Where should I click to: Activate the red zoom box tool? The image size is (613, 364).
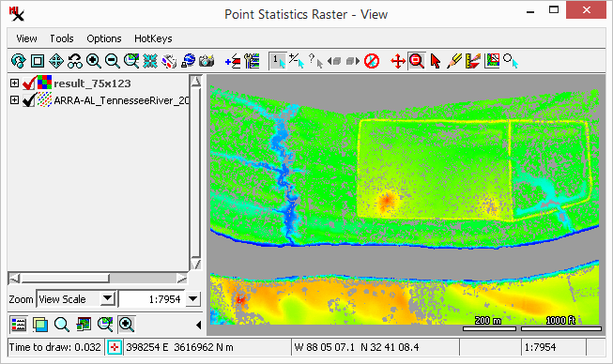(x=417, y=61)
